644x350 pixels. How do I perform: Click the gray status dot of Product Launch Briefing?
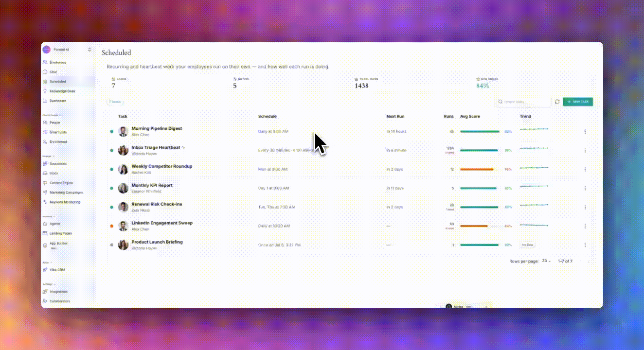(x=111, y=245)
